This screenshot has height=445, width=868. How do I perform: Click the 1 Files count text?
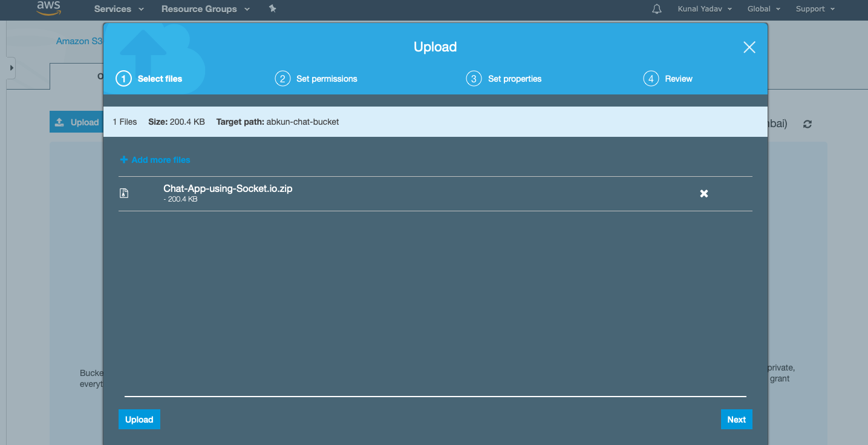(x=125, y=122)
